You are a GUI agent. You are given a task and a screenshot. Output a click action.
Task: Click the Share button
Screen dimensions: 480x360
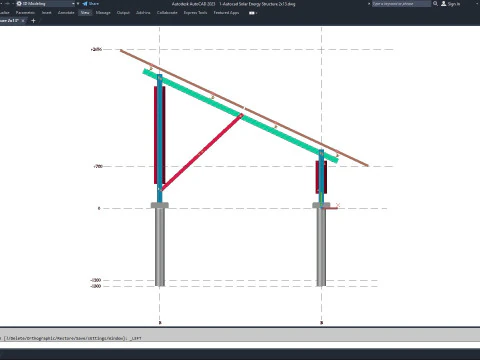click(x=91, y=4)
